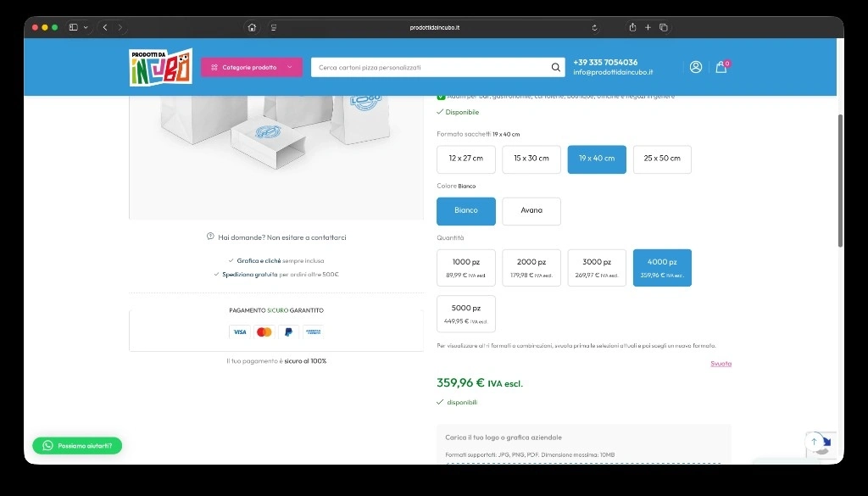Select the 4000 pz quantity option
868x496 pixels.
coord(662,267)
